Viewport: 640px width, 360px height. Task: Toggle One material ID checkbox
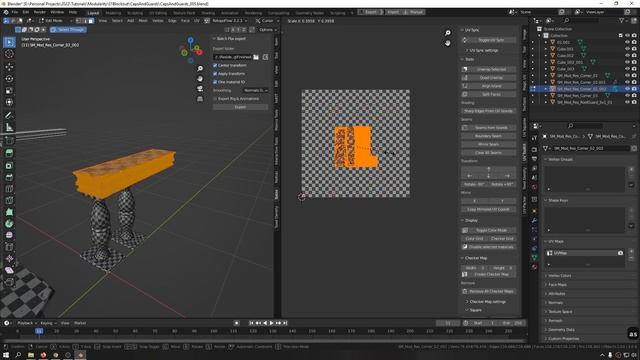215,82
